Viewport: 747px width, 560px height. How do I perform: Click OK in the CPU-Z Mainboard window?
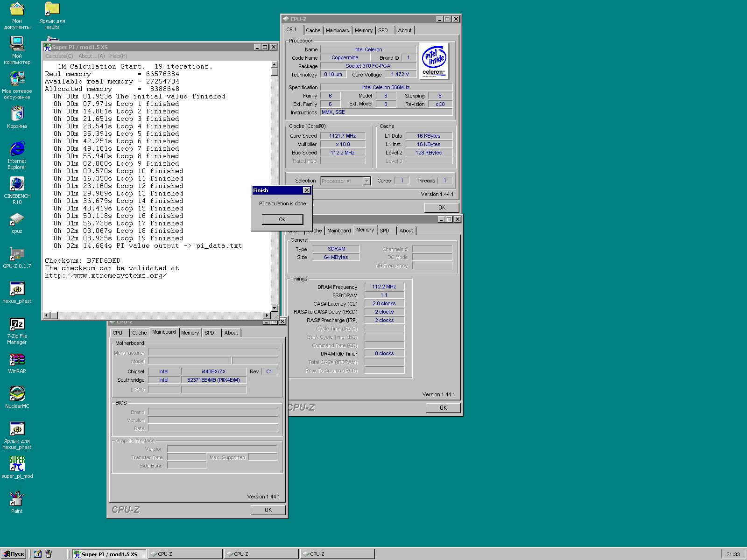(268, 510)
